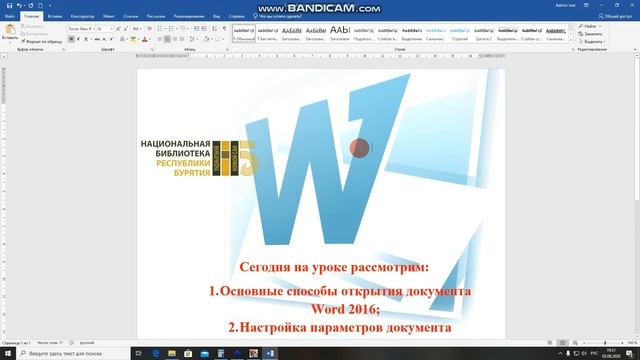Toggle Underline formatting
The height and width of the screenshot is (360, 640).
86,39
